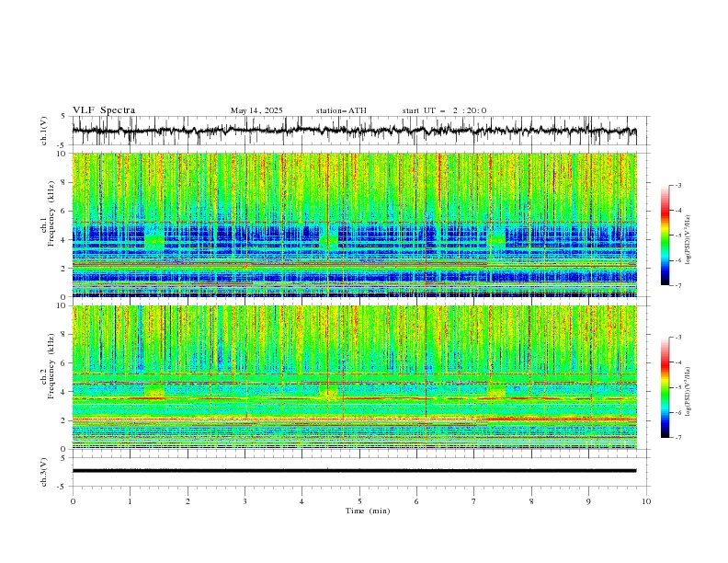Click the ch.2 spectrogram color scale bar
The width and height of the screenshot is (728, 563).
click(x=665, y=387)
